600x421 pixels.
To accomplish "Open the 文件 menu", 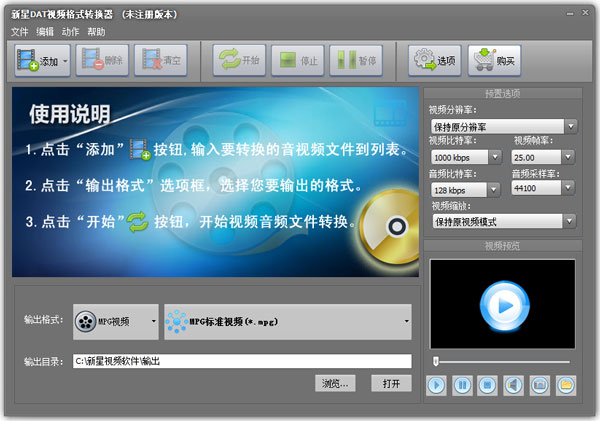I will [20, 32].
